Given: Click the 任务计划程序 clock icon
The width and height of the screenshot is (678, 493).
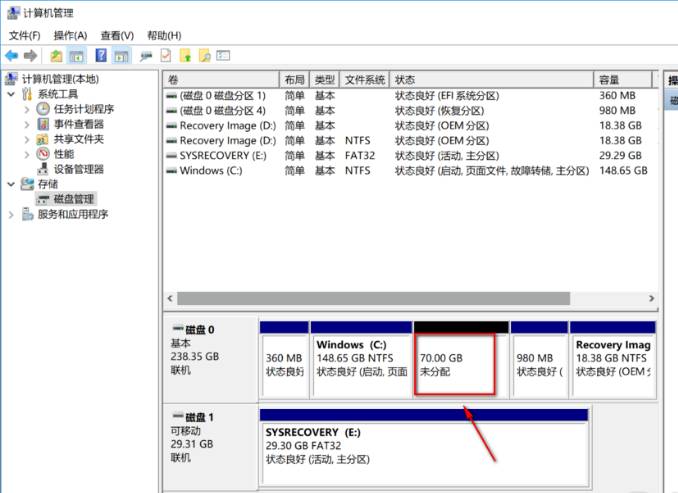Looking at the screenshot, I should point(43,109).
